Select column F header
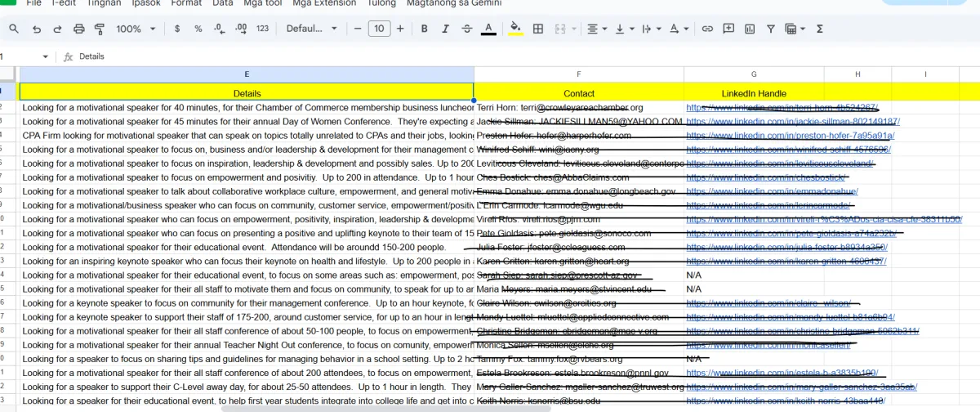Screen dimensions: 980x412 pyautogui.click(x=579, y=74)
